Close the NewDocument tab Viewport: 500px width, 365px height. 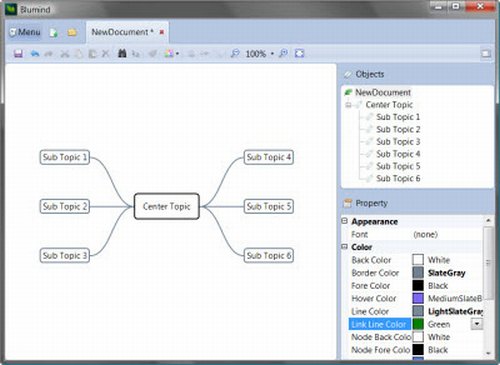coord(162,32)
